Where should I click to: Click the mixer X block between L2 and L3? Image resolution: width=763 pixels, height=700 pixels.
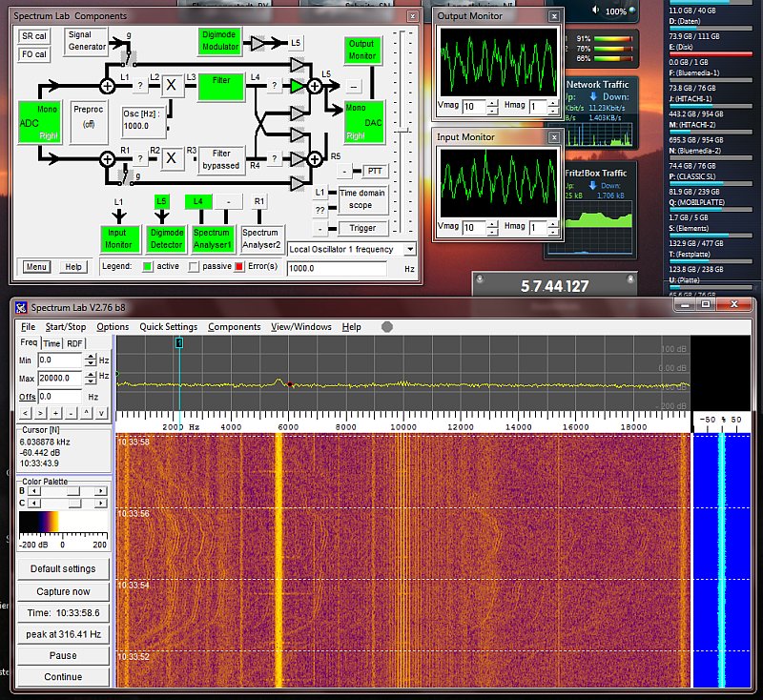(172, 86)
